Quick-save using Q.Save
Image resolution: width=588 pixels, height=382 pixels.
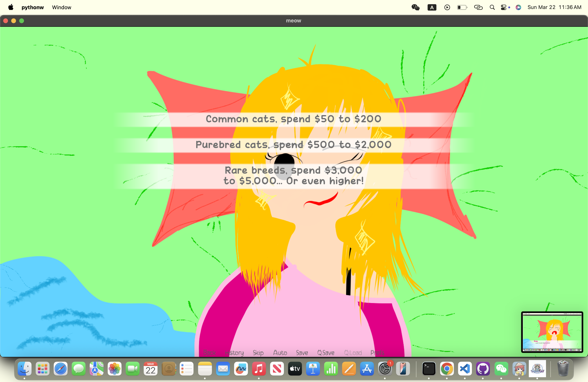tap(326, 353)
